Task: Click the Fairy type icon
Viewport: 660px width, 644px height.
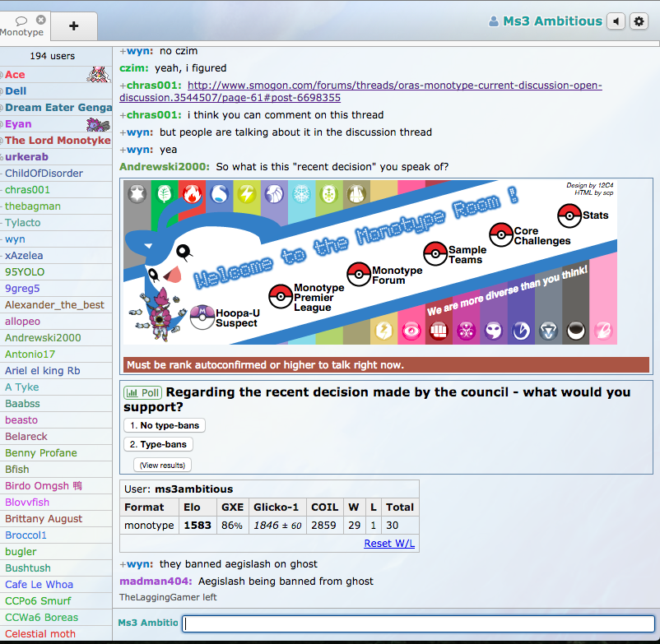Action: (x=603, y=331)
